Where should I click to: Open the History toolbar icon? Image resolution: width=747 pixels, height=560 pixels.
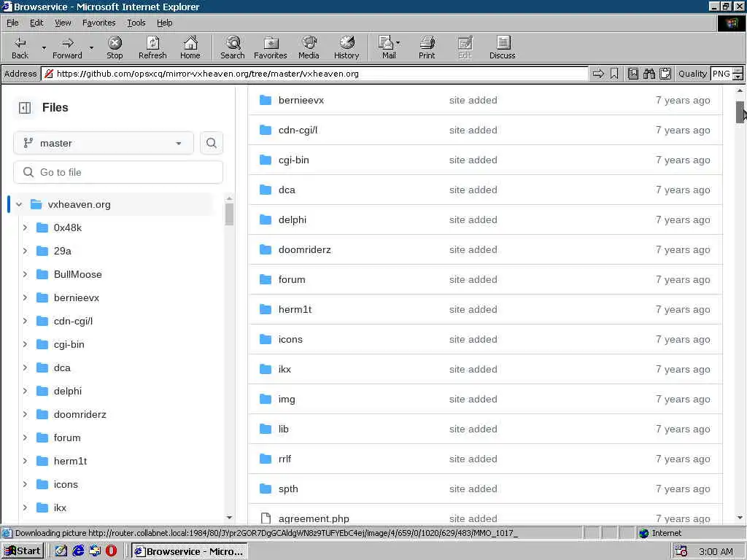347,47
